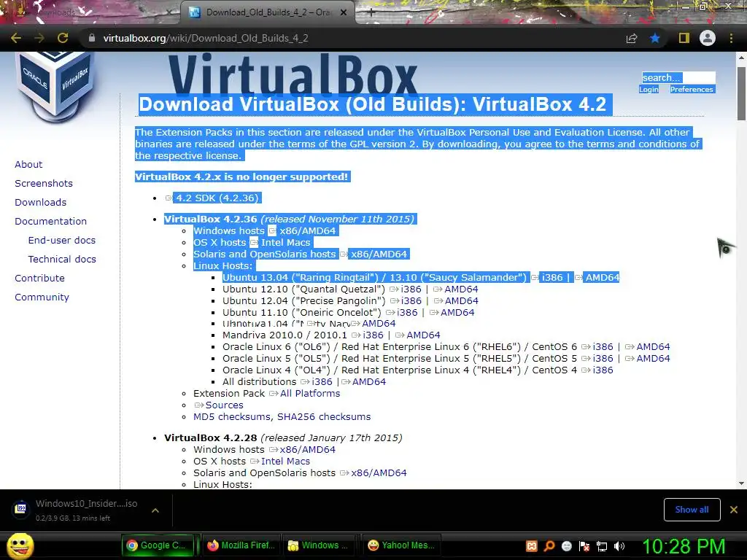The width and height of the screenshot is (747, 560).
Task: Download Ubuntu 13.04 AMD64 package
Action: [602, 278]
